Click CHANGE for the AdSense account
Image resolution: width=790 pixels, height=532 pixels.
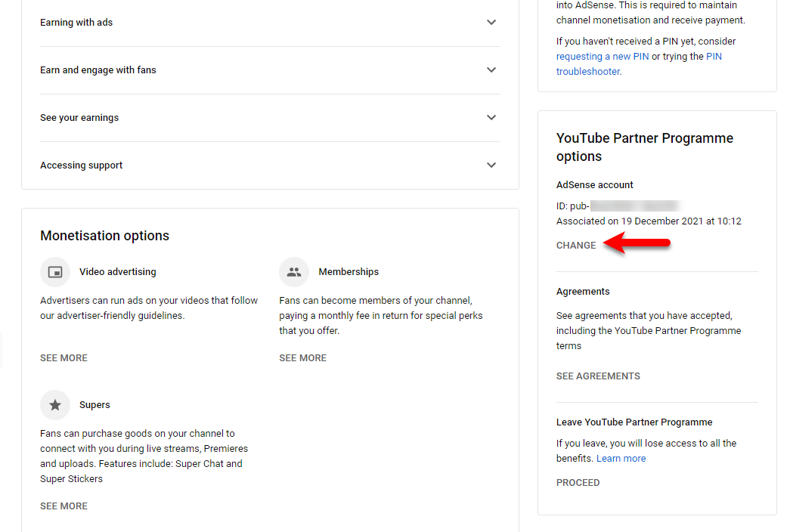576,246
